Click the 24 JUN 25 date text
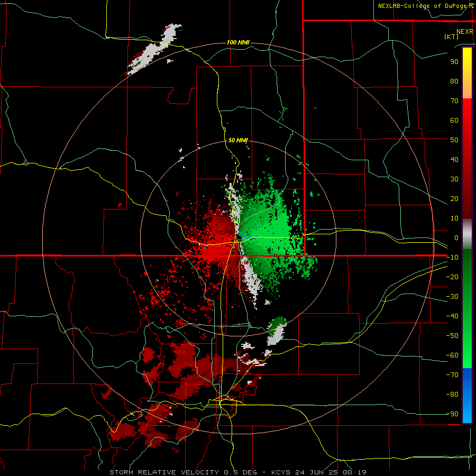Screen dimensions: 476x476 point(316,472)
